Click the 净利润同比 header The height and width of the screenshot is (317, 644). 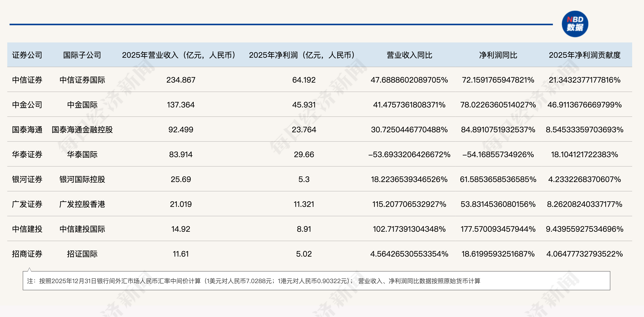click(x=498, y=55)
